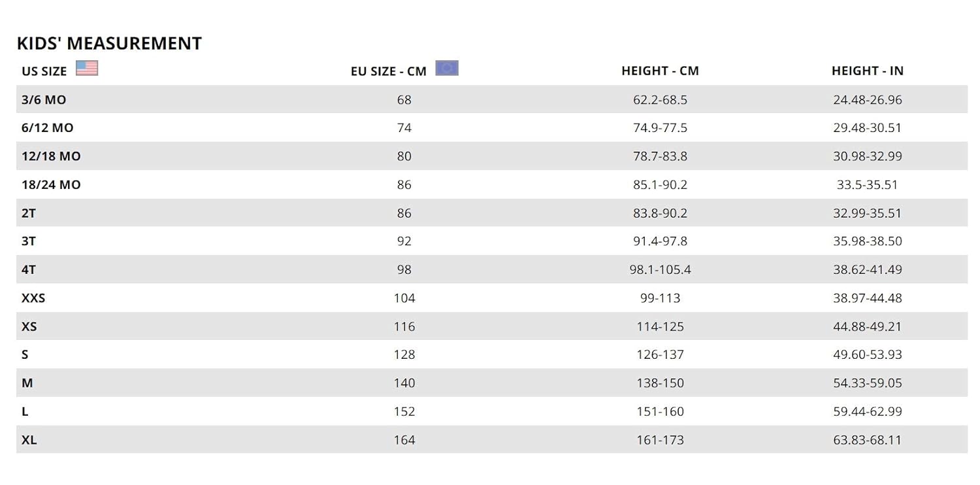Select the EU SIZE - CM header
This screenshot has height=485, width=980.
(388, 71)
